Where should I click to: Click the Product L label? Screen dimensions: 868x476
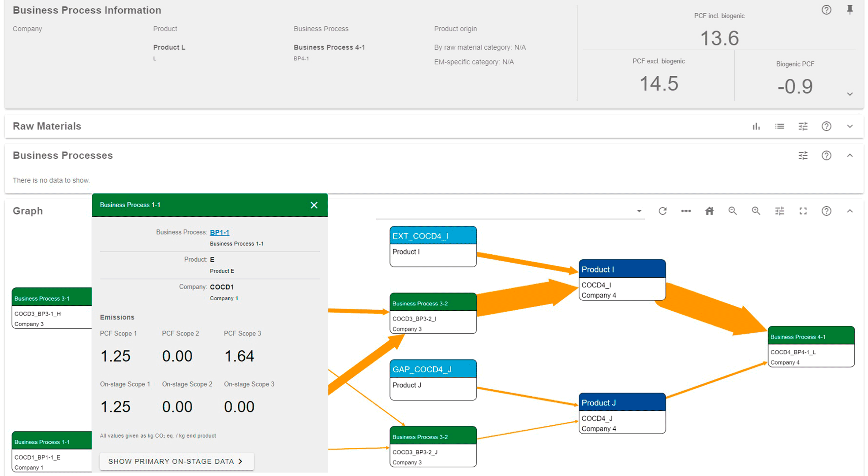tap(169, 47)
